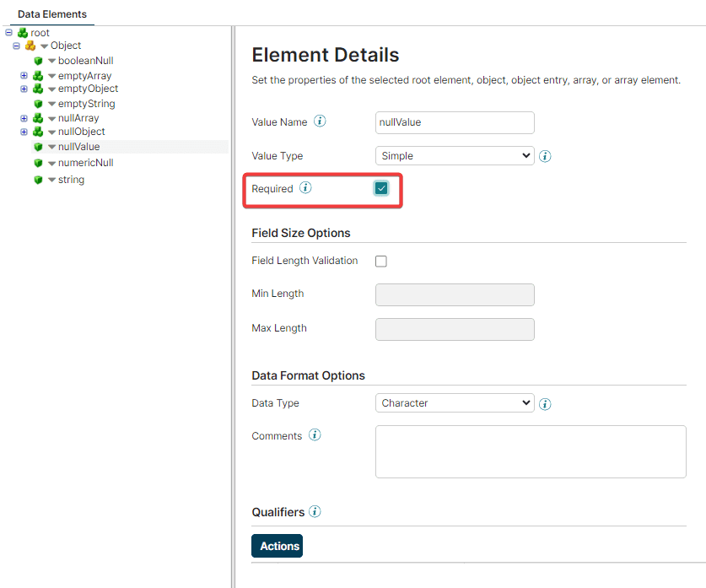706x588 pixels.
Task: Expand the emptyArray tree node
Action: 24,76
